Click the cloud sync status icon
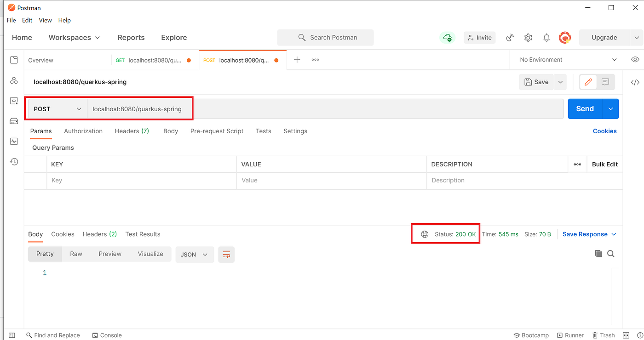This screenshot has height=340, width=644. pos(447,38)
